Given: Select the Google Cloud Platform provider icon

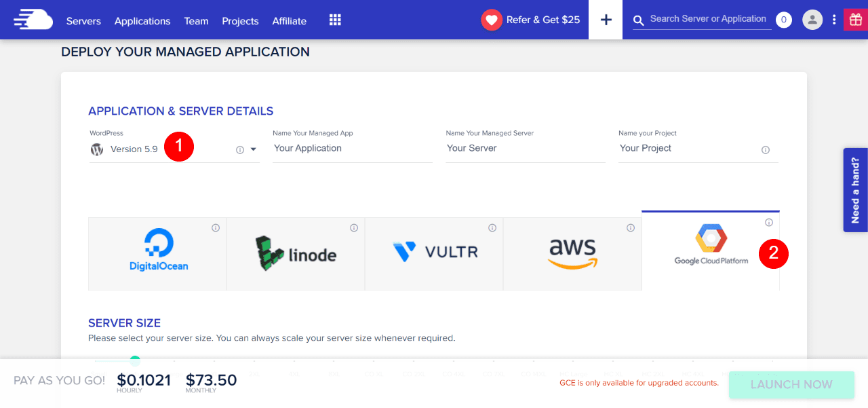Looking at the screenshot, I should pos(709,244).
